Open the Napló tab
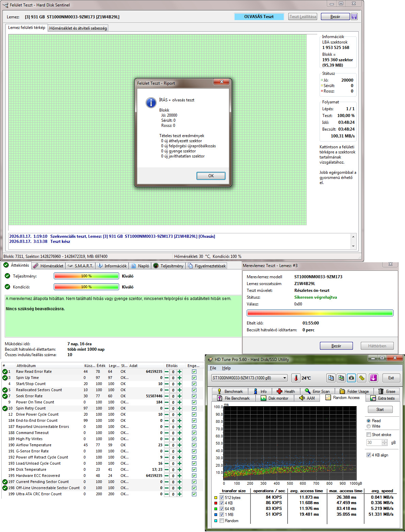The width and height of the screenshot is (405, 532). (x=140, y=266)
